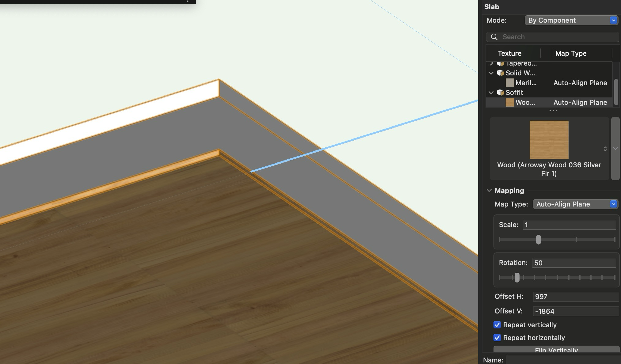
Task: Click the wood texture preview thumbnail
Action: pyautogui.click(x=549, y=140)
